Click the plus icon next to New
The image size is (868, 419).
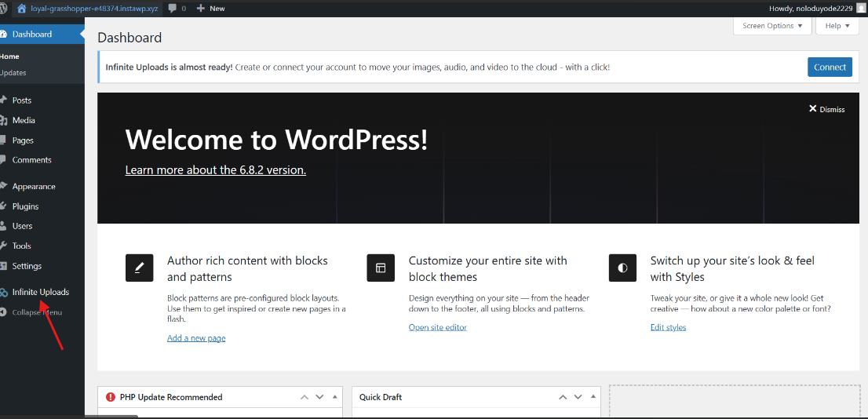(201, 9)
